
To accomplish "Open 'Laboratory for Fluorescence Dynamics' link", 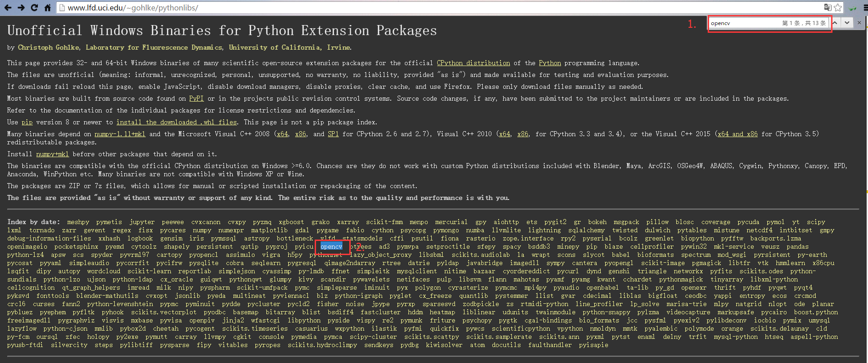I will tap(154, 47).
